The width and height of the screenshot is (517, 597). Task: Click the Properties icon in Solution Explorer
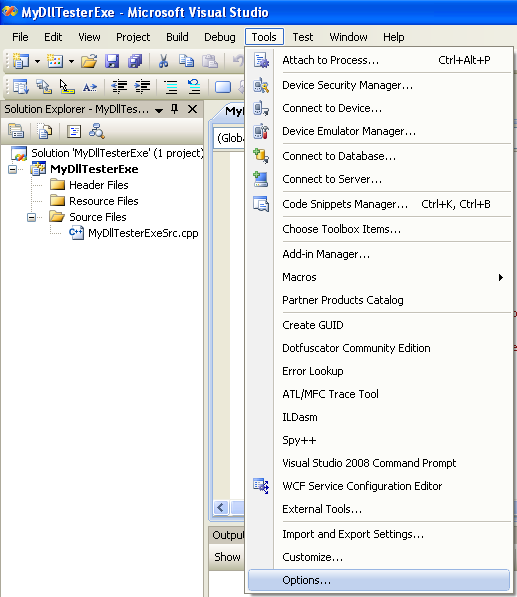(x=16, y=131)
